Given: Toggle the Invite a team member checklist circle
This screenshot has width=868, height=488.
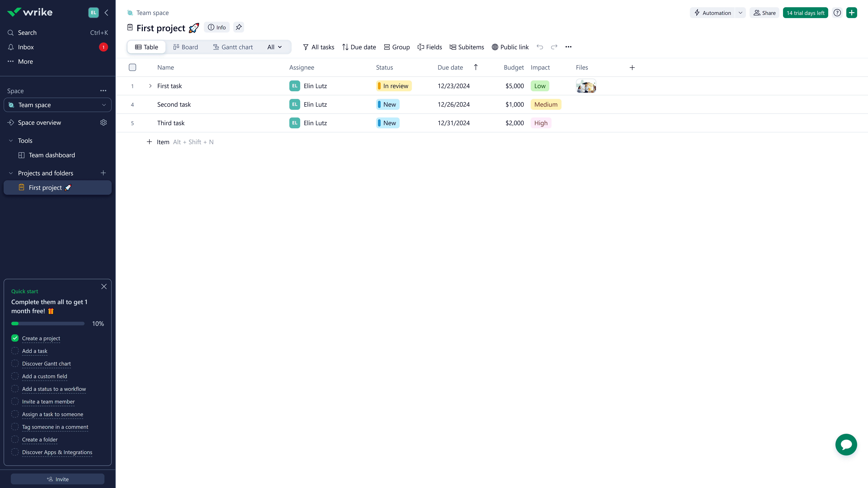Looking at the screenshot, I should (15, 401).
